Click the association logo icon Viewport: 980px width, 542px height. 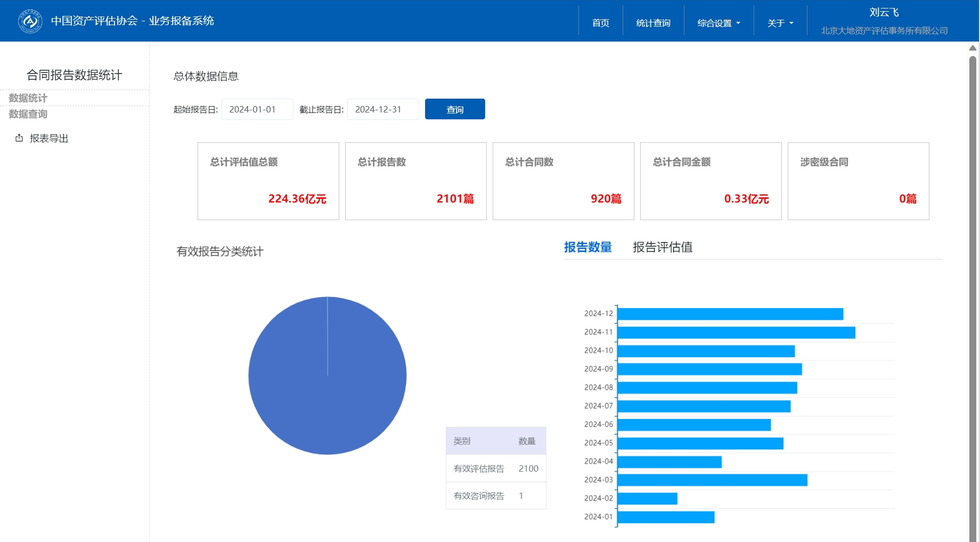coord(30,21)
